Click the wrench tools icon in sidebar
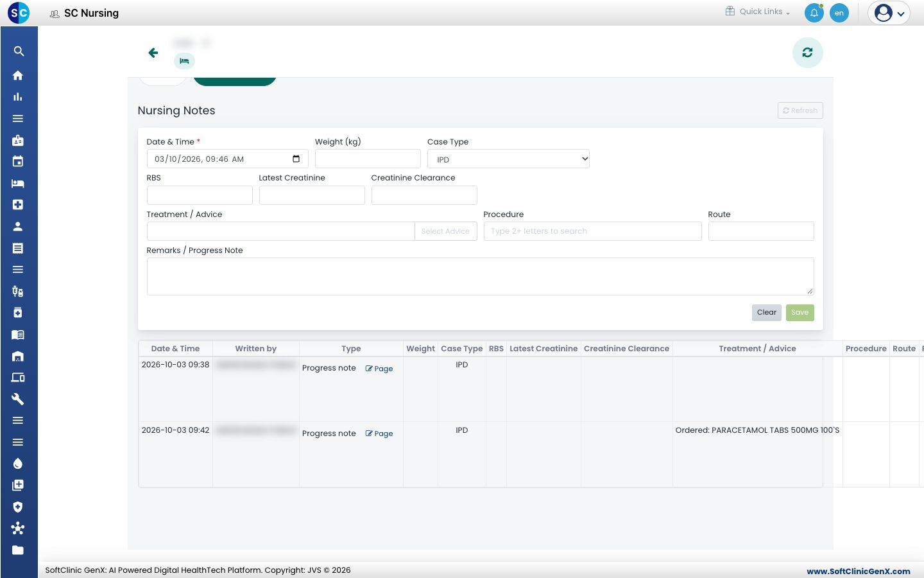Image resolution: width=924 pixels, height=578 pixels. (18, 399)
